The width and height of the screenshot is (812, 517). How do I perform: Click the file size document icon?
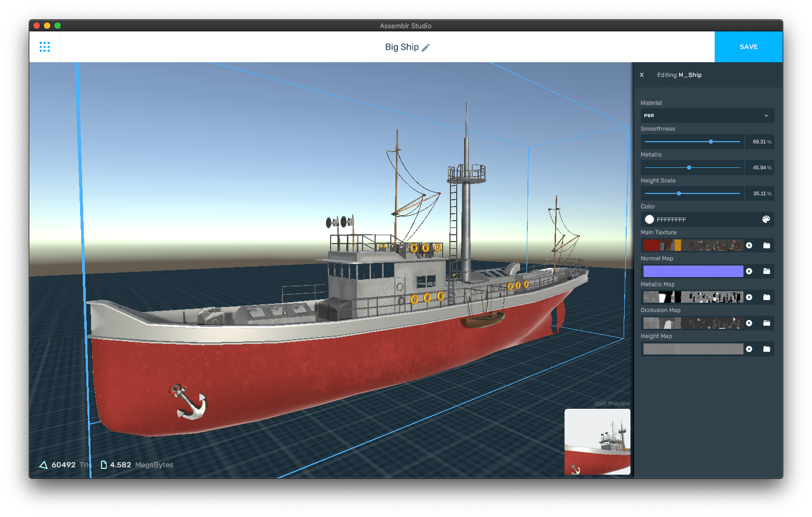(x=104, y=465)
